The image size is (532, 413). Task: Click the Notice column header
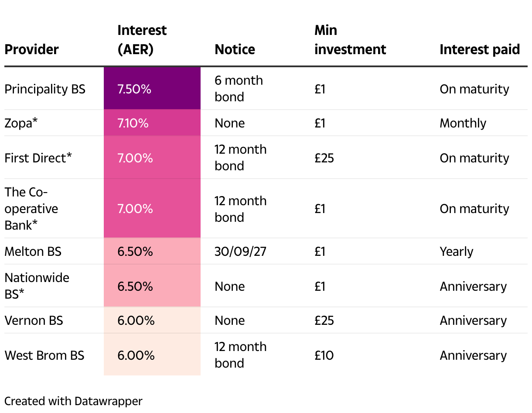coord(235,49)
